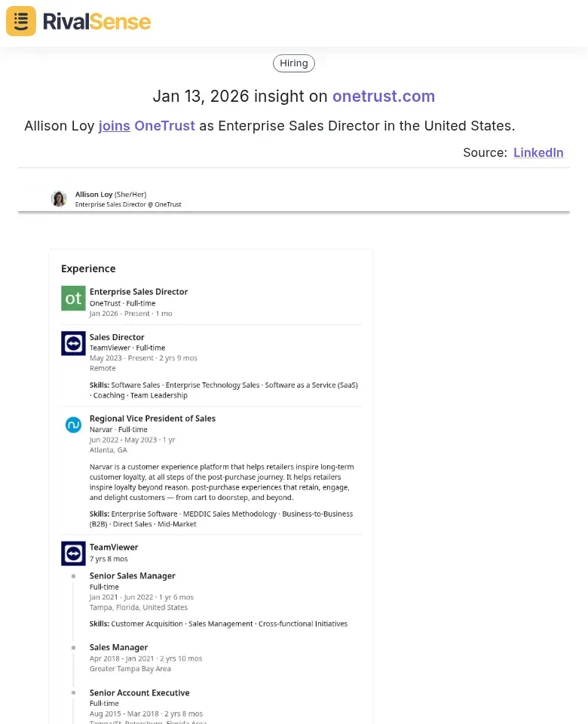Click TeamViewer logo for 7 yrs 8 mos
The height and width of the screenshot is (724, 588).
point(73,554)
